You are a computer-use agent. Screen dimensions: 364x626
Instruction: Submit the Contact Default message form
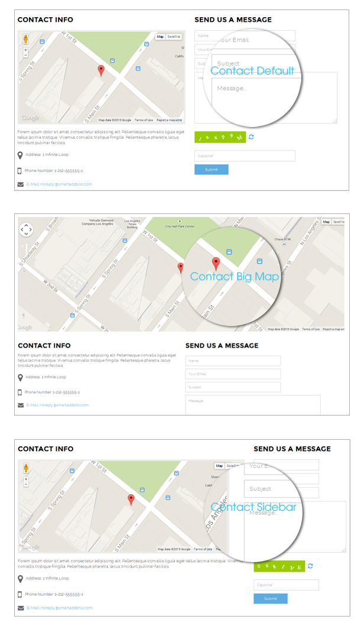212,170
